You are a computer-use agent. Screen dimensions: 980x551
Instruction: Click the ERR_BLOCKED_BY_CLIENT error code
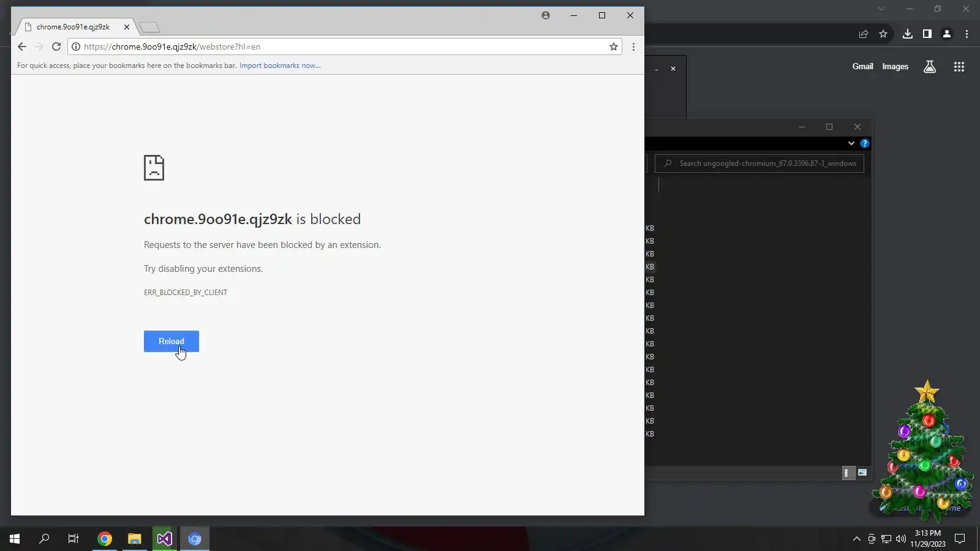point(186,293)
